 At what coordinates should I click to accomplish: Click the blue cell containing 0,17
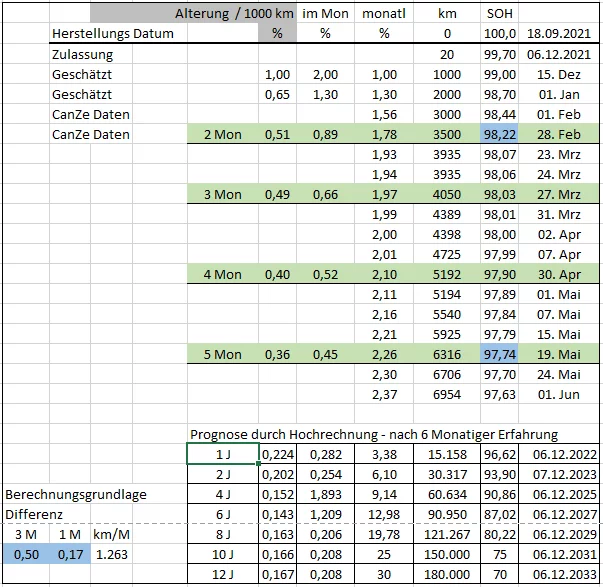[70, 555]
